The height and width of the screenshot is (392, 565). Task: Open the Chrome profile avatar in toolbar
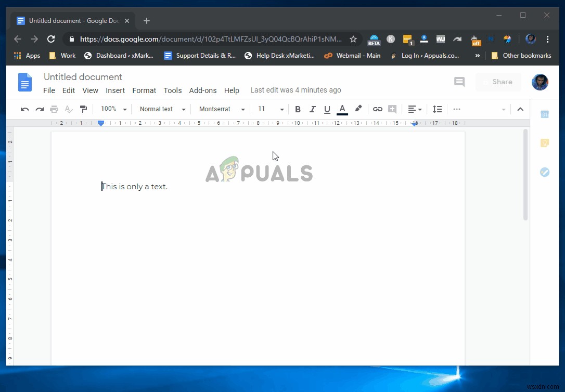click(531, 39)
